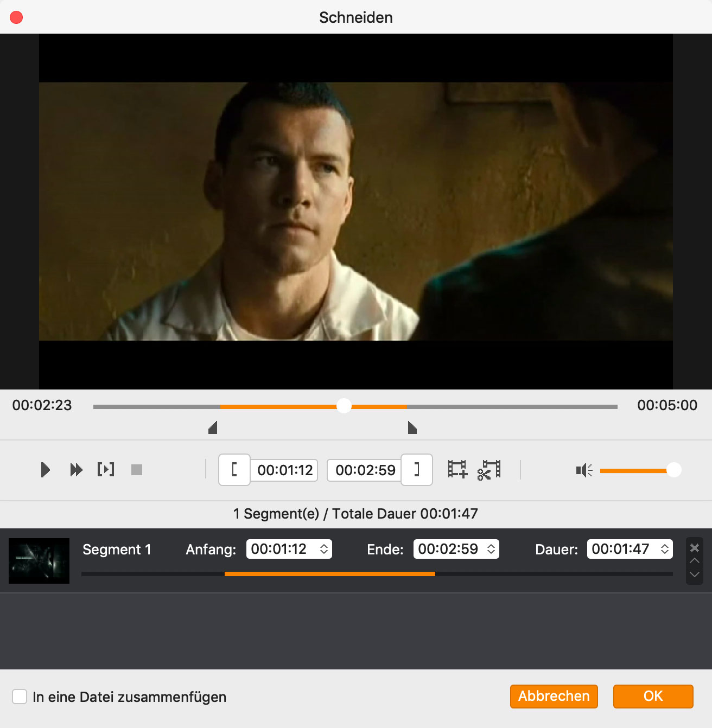712x728 pixels.
Task: Play the selected segment only
Action: (106, 469)
